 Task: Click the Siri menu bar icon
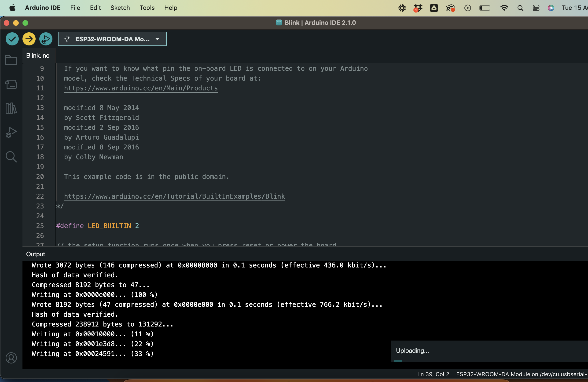[551, 8]
